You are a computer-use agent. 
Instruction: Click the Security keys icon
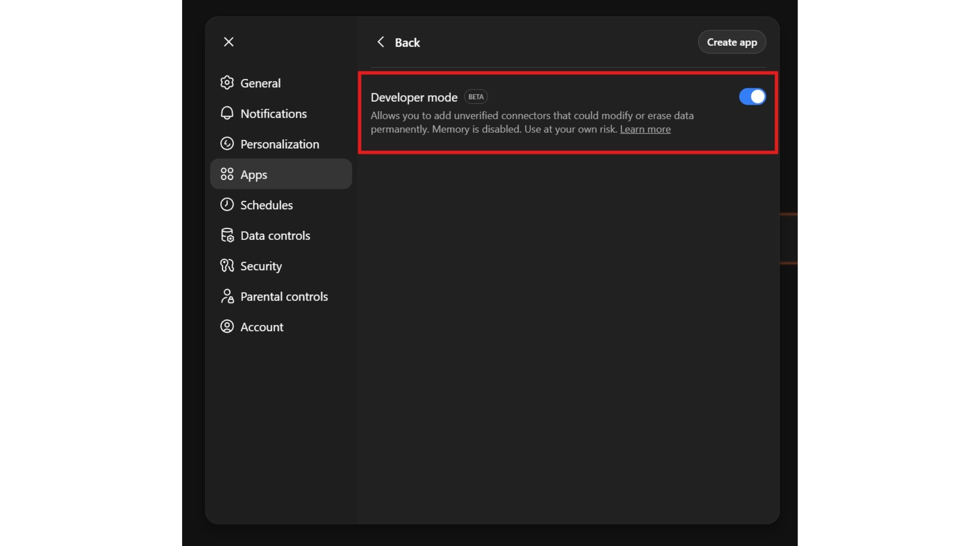(227, 265)
